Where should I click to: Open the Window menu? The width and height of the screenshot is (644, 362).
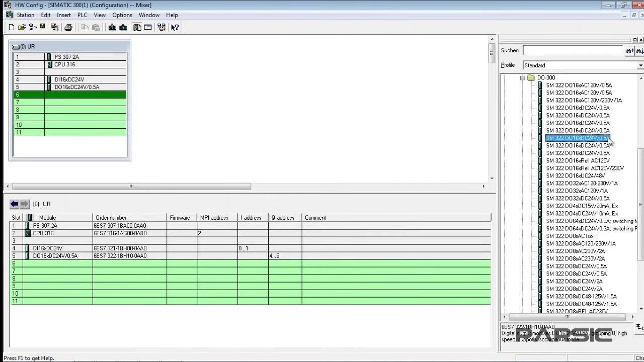pyautogui.click(x=149, y=15)
